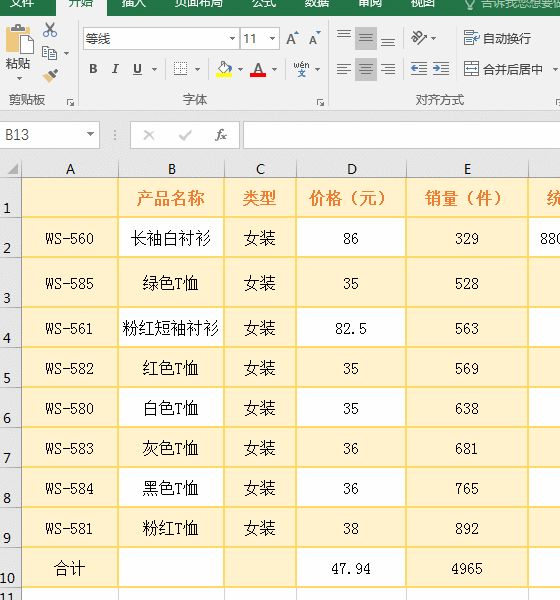
Task: Select average price cell 47.94
Action: 351,568
